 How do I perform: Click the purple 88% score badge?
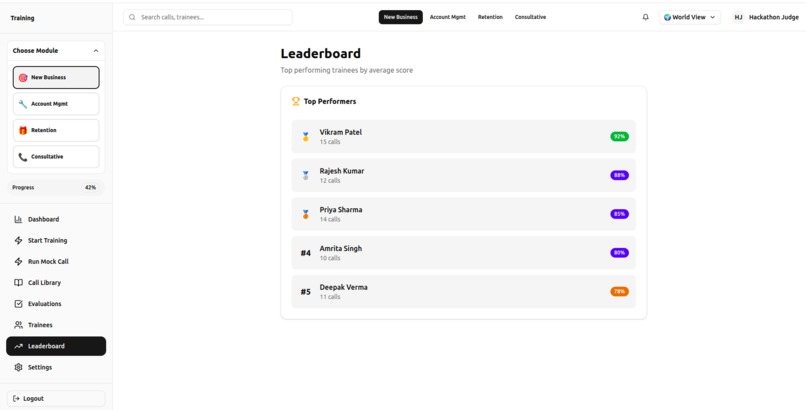pyautogui.click(x=619, y=175)
